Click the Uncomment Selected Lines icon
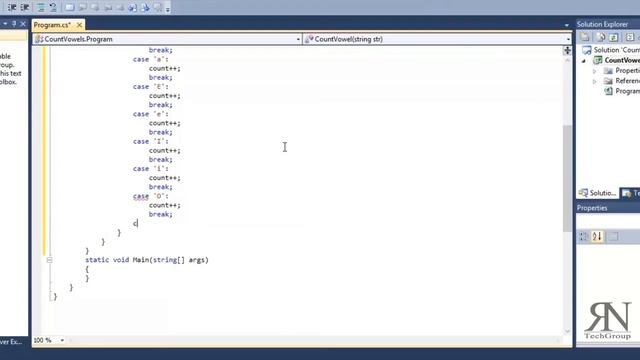Screen dimensions: 640x360 [x=53, y=7]
